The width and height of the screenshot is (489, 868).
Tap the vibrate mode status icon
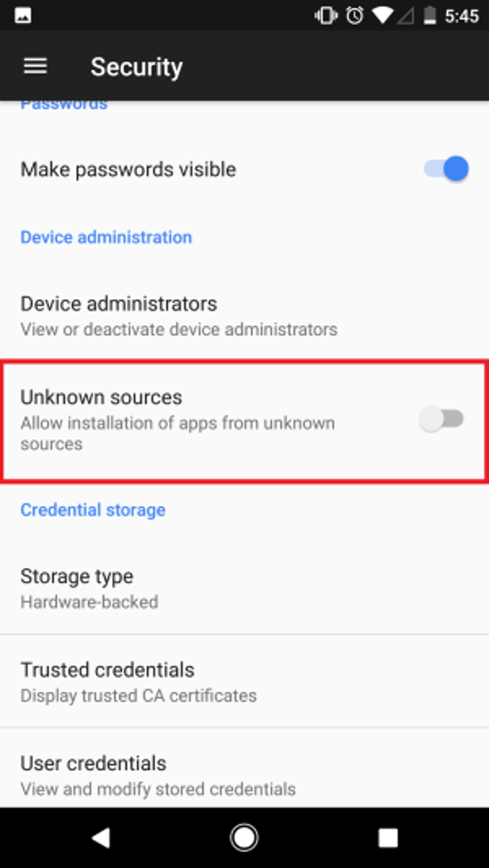(x=326, y=16)
